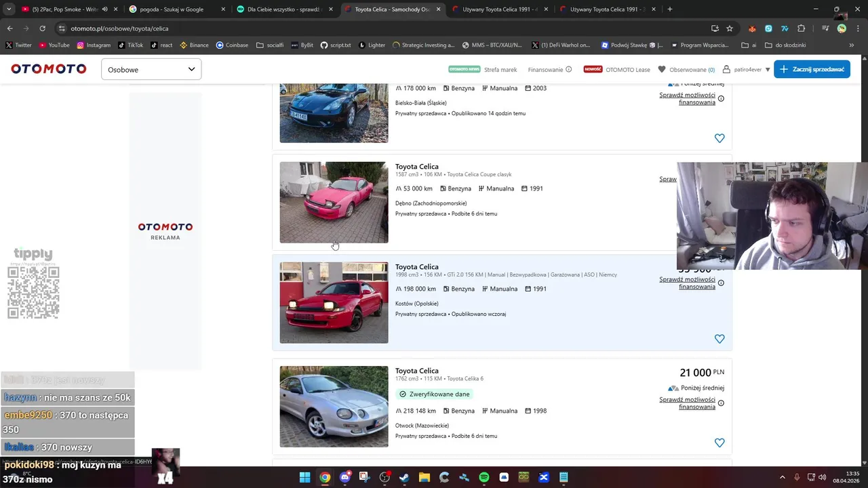The width and height of the screenshot is (868, 488).
Task: Reload the page
Action: click(x=42, y=28)
